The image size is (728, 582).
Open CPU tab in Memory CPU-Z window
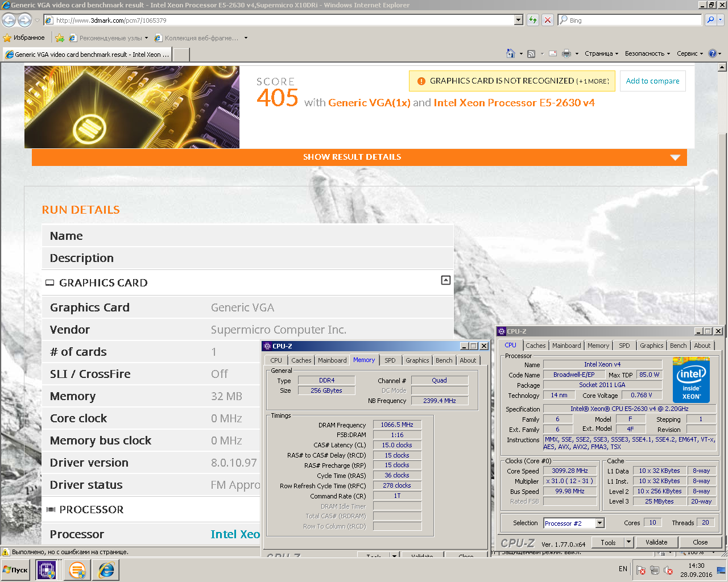pos(276,360)
